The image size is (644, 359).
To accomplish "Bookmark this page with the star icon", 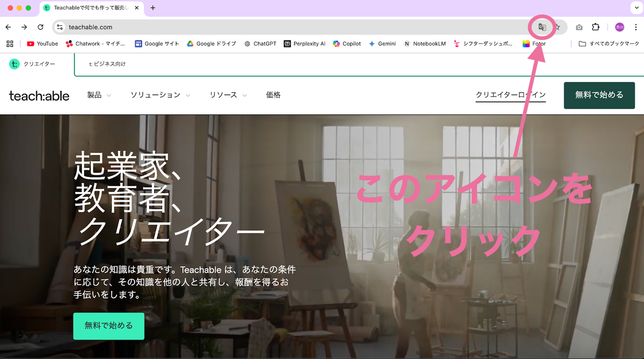I will [558, 27].
